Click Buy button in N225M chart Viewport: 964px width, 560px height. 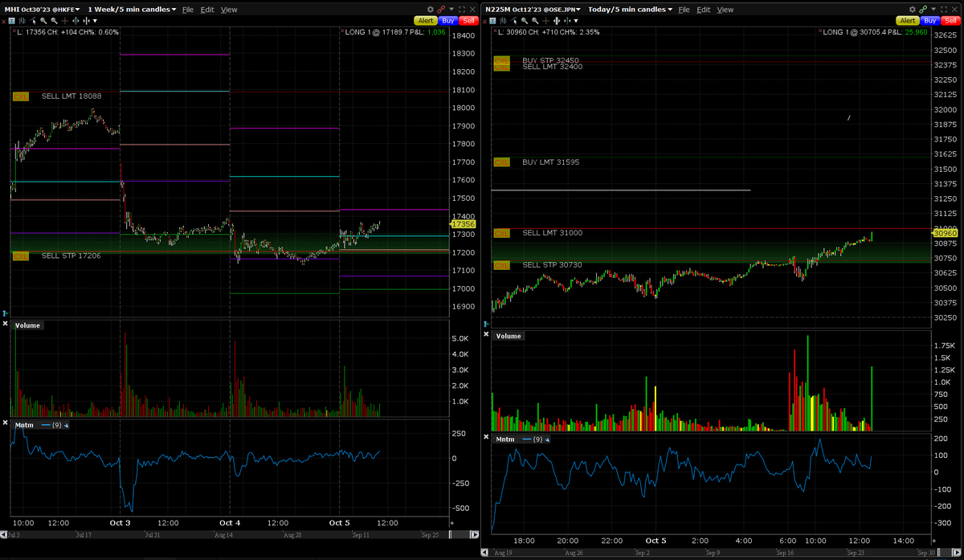tap(930, 20)
